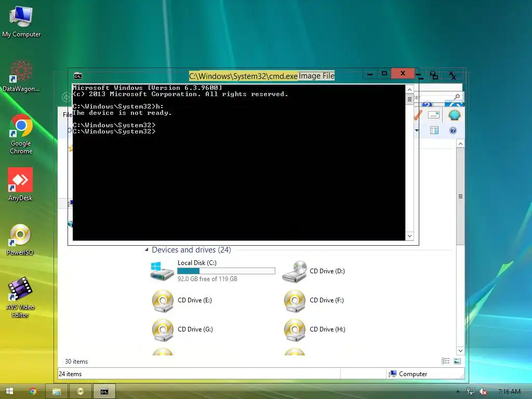Open the clock showing 7:16 AM
The width and height of the screenshot is (532, 399).
pos(509,392)
